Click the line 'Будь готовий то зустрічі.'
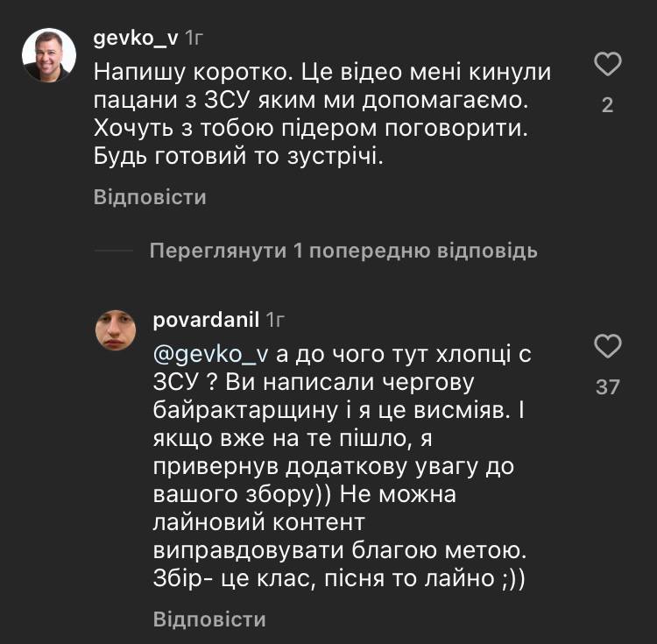The height and width of the screenshot is (644, 657). 238,158
